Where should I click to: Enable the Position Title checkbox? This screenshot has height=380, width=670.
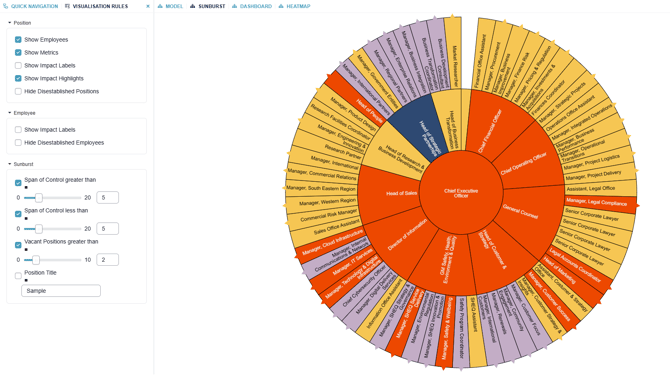point(18,276)
